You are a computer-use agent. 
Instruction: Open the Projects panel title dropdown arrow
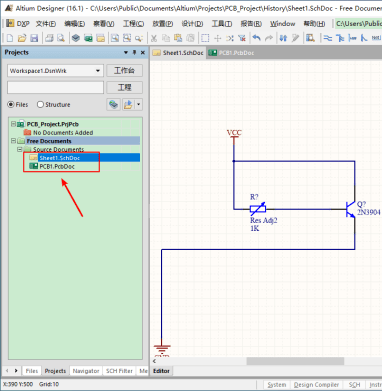pyautogui.click(x=126, y=52)
